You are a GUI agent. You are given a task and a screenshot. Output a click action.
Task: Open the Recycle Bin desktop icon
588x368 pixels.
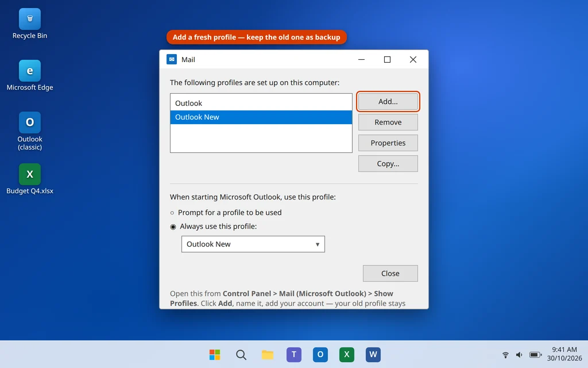[x=30, y=24]
